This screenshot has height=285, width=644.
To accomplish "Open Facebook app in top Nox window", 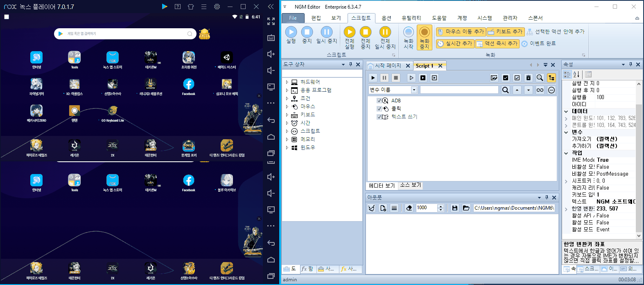I will pyautogui.click(x=188, y=87).
